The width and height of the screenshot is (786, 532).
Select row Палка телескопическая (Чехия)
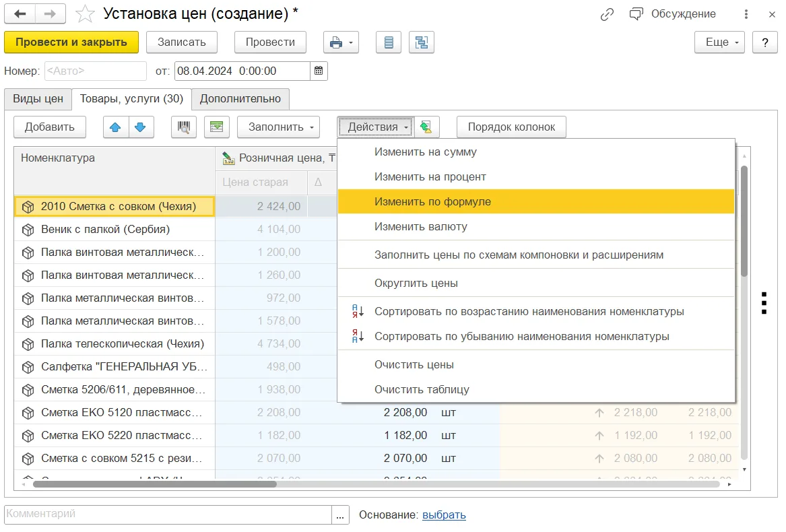[x=114, y=344]
